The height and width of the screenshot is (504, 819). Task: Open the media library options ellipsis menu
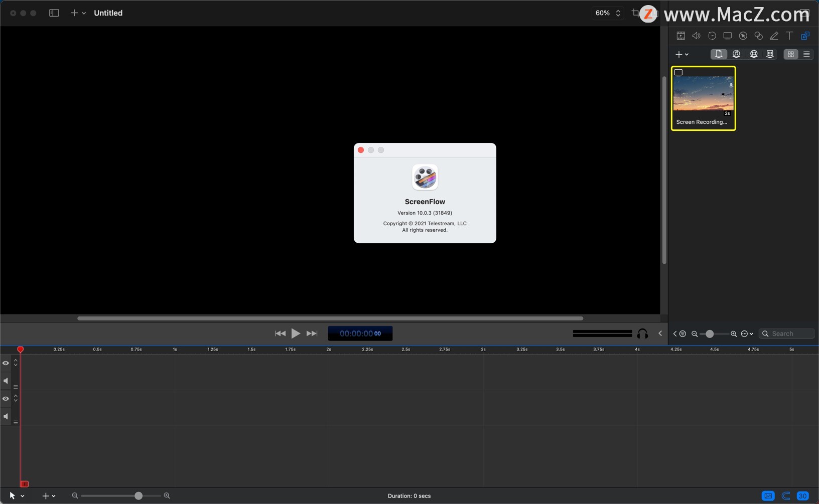pyautogui.click(x=747, y=333)
